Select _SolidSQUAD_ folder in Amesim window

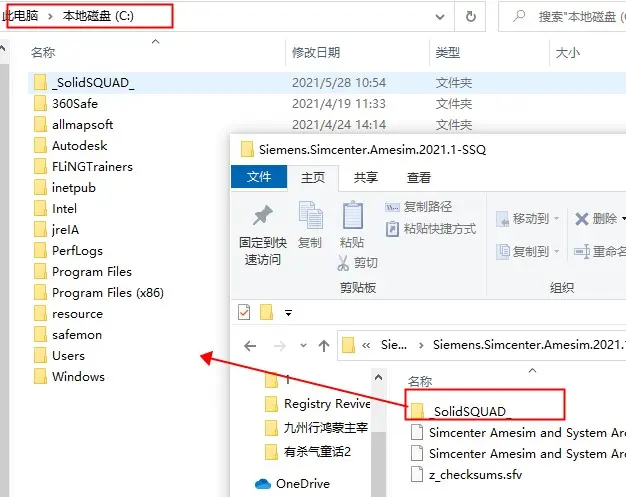coord(470,411)
